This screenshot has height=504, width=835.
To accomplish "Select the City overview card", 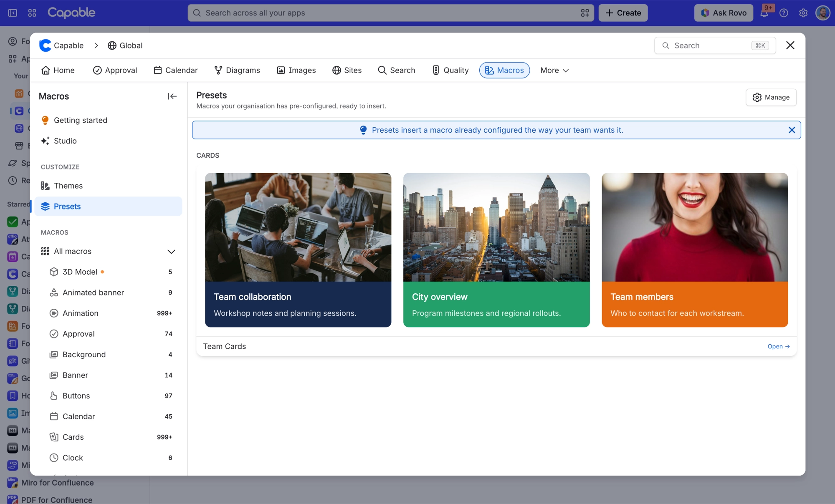I will click(x=496, y=250).
